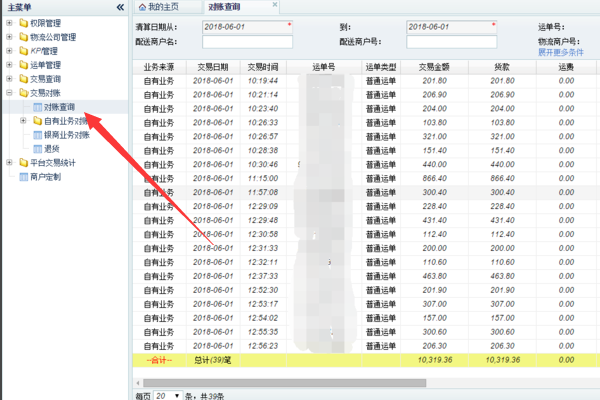Click total 10,319.36 in 交易金额 column
The height and width of the screenshot is (400, 600).
435,360
